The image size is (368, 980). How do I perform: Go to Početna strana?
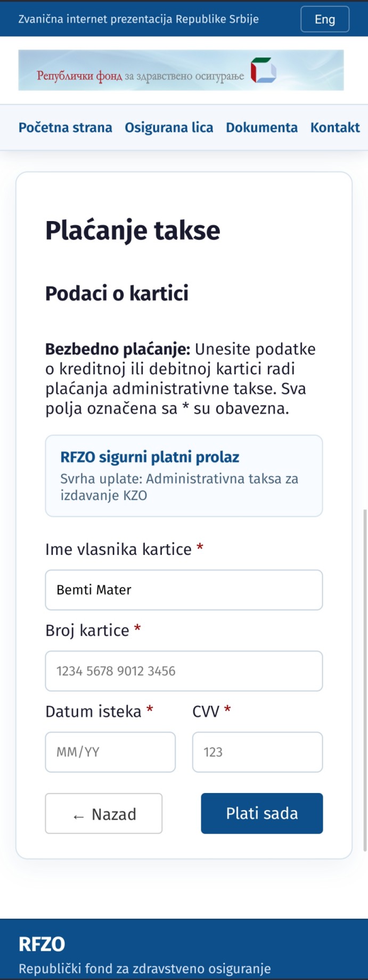coord(66,127)
